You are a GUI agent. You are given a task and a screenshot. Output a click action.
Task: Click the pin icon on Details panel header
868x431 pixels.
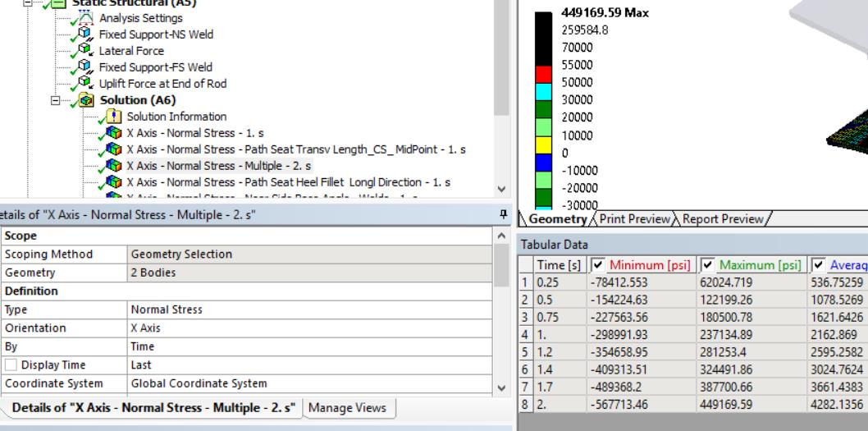pos(503,214)
